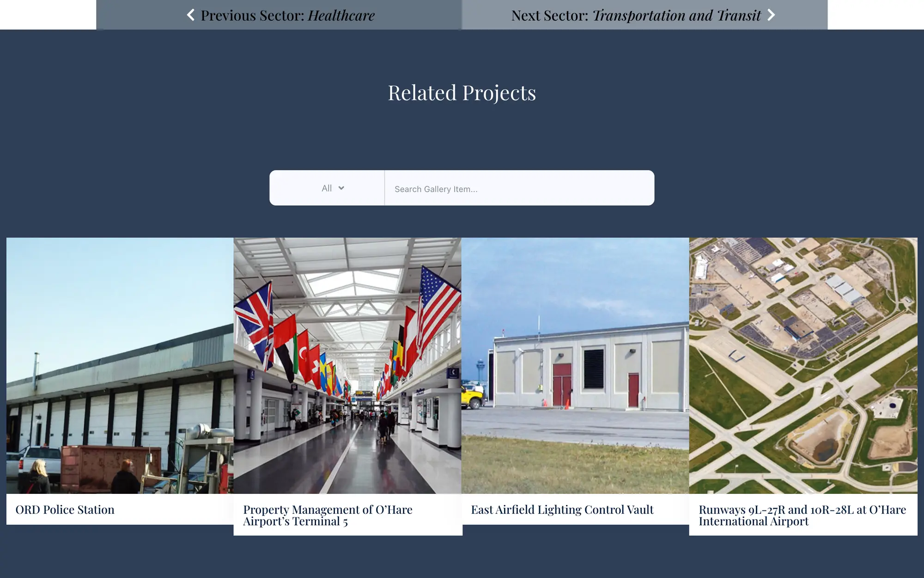Click the Related Projects heading
Screen dimensions: 924x578
click(x=462, y=93)
